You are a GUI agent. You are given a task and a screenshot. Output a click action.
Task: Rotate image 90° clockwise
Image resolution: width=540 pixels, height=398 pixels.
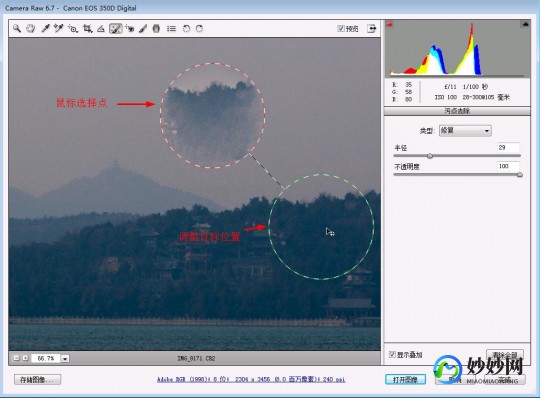(199, 29)
